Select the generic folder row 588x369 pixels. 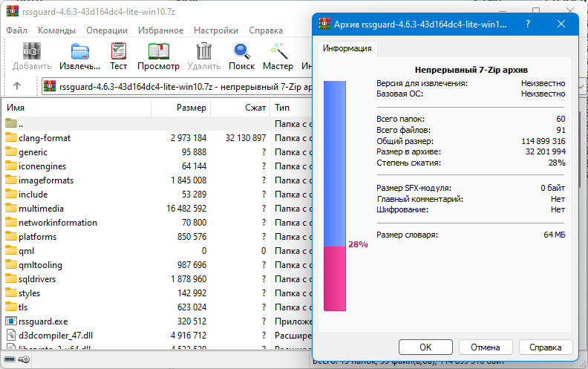pyautogui.click(x=157, y=152)
